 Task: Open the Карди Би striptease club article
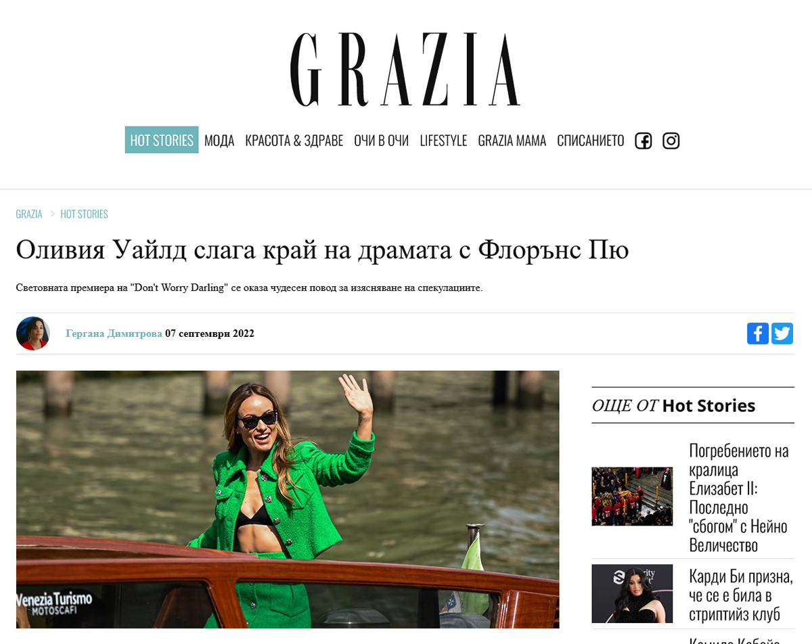pos(741,595)
